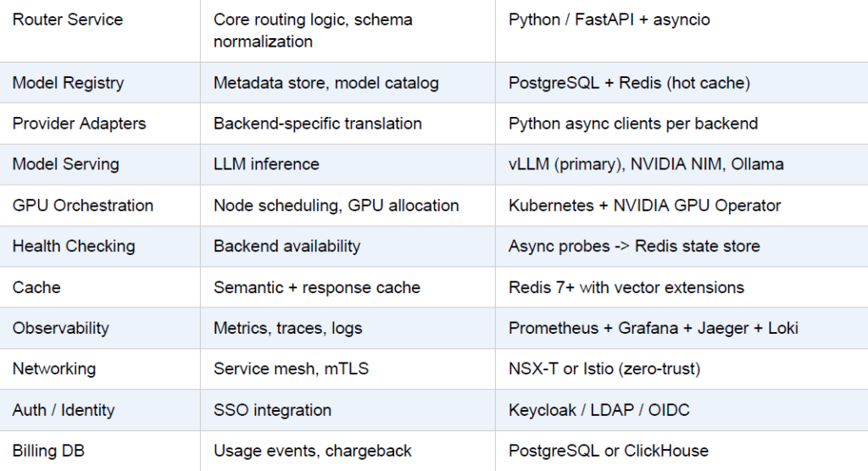Screen dimensions: 868x471
Task: Select the Core routing logic description cell
Action: pos(313,30)
